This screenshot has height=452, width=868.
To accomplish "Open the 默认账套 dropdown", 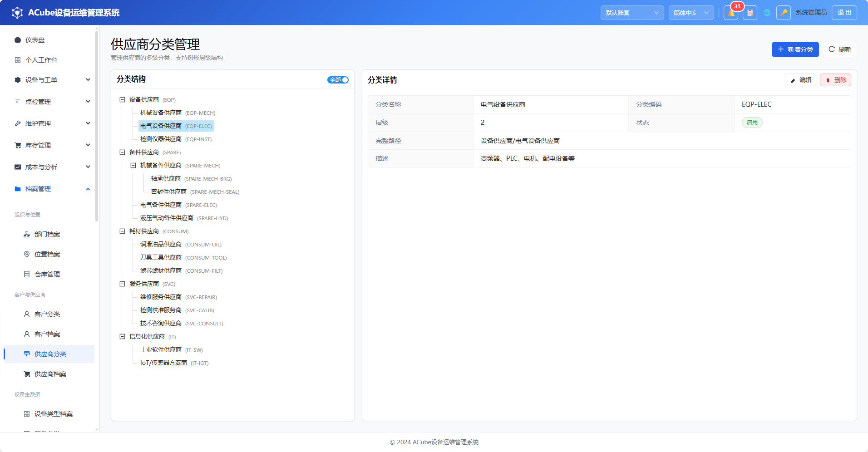I will (632, 13).
